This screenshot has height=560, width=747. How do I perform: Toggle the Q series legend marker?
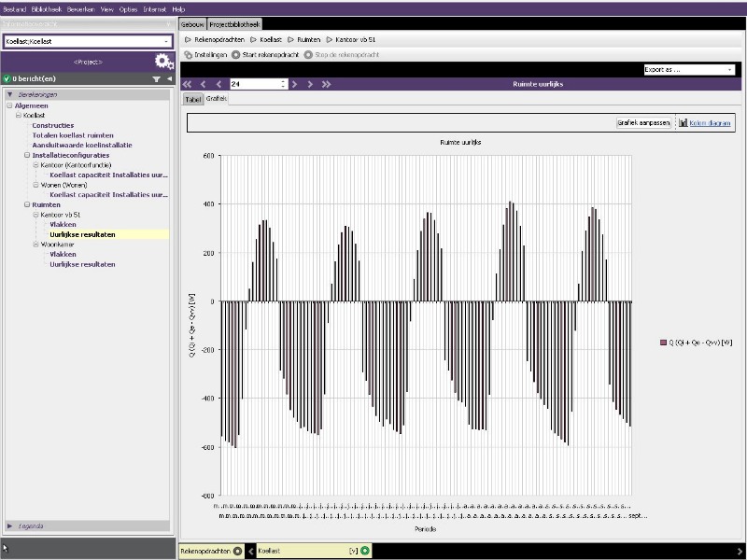[x=663, y=343]
